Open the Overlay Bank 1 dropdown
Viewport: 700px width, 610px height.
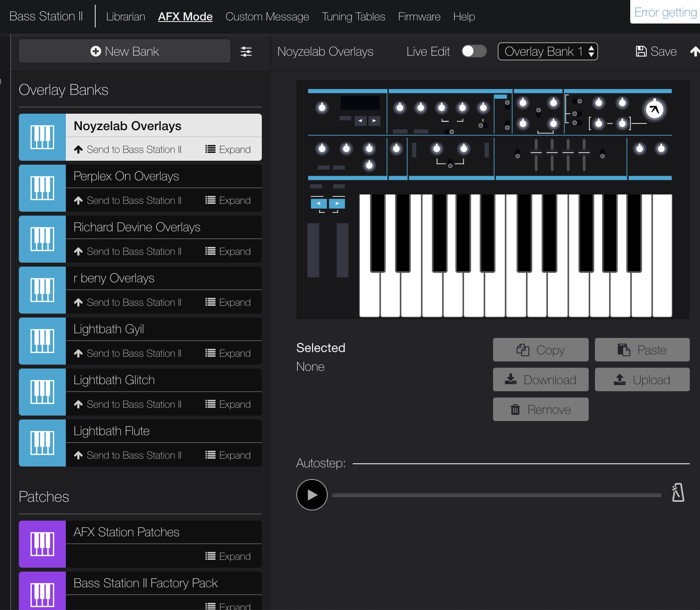548,51
